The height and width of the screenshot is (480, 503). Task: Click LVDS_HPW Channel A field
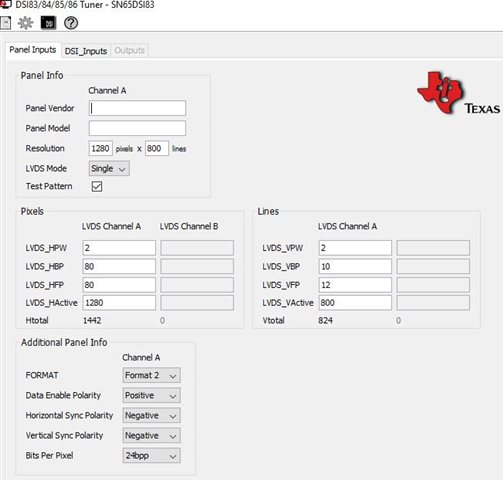pos(119,248)
